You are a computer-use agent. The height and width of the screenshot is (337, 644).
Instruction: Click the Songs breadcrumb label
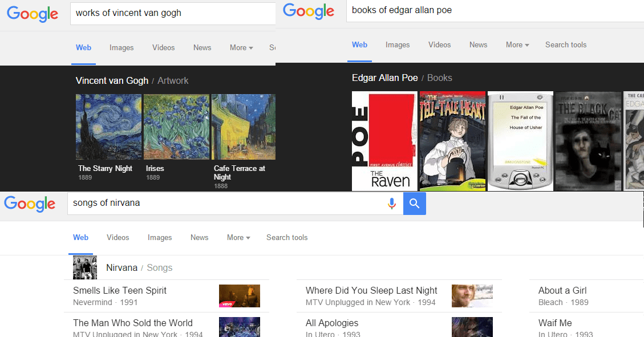click(159, 267)
